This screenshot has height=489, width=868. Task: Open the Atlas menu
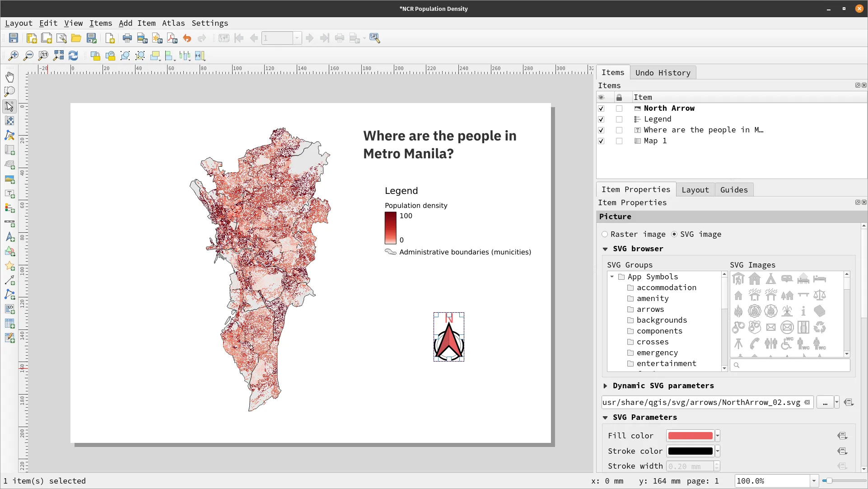(173, 23)
